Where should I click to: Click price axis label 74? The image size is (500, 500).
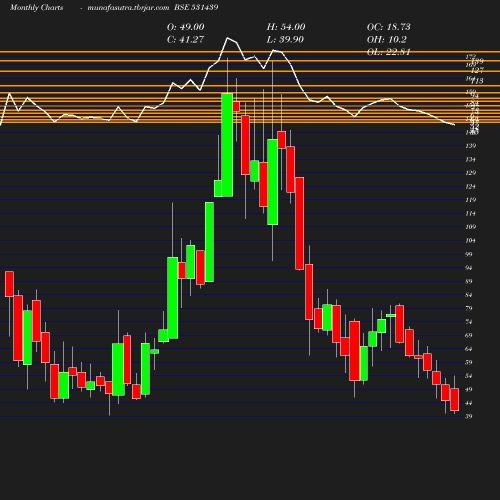[x=469, y=322]
